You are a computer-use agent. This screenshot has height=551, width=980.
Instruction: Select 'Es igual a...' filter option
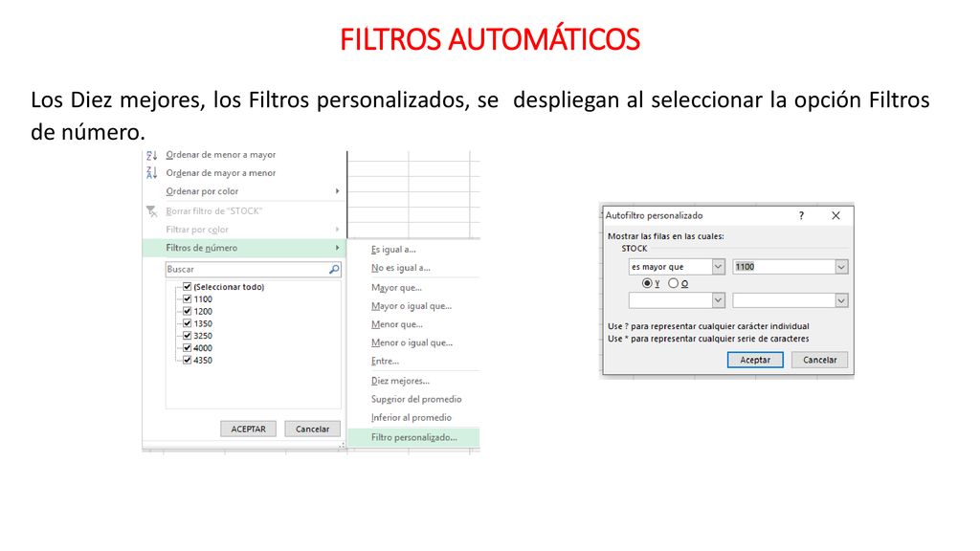[393, 250]
